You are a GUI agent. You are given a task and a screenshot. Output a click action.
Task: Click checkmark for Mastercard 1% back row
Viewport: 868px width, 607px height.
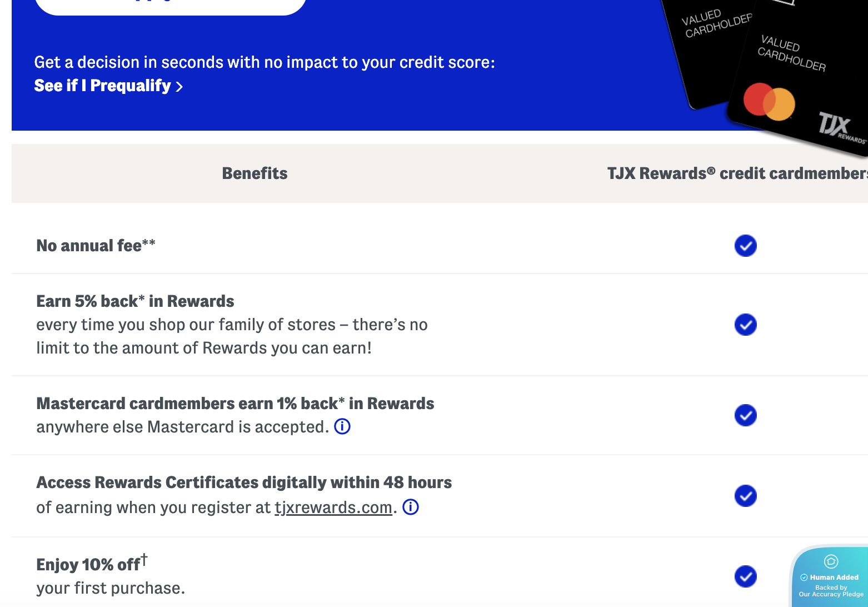pos(745,415)
